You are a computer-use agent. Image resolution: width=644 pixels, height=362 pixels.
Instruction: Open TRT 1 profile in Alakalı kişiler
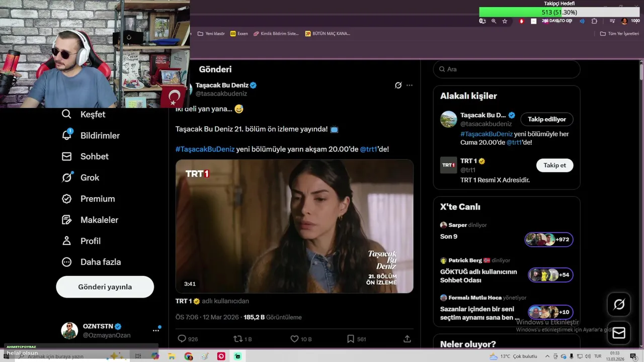tap(468, 161)
